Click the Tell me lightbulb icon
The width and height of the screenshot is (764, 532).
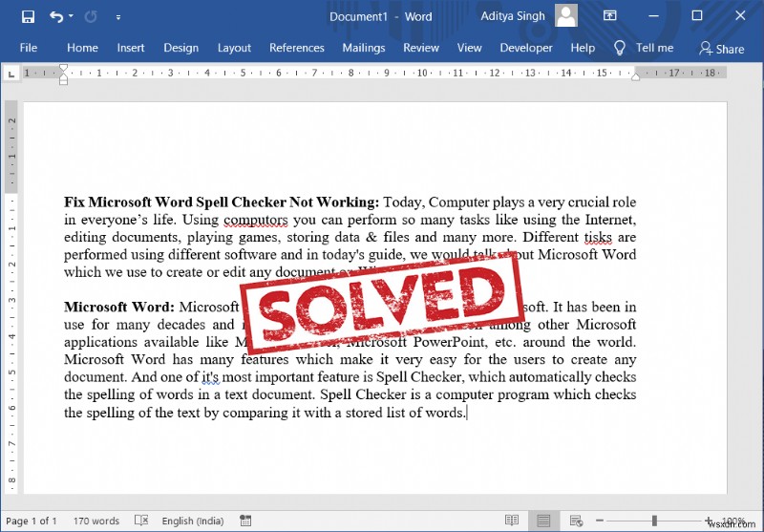click(x=619, y=48)
